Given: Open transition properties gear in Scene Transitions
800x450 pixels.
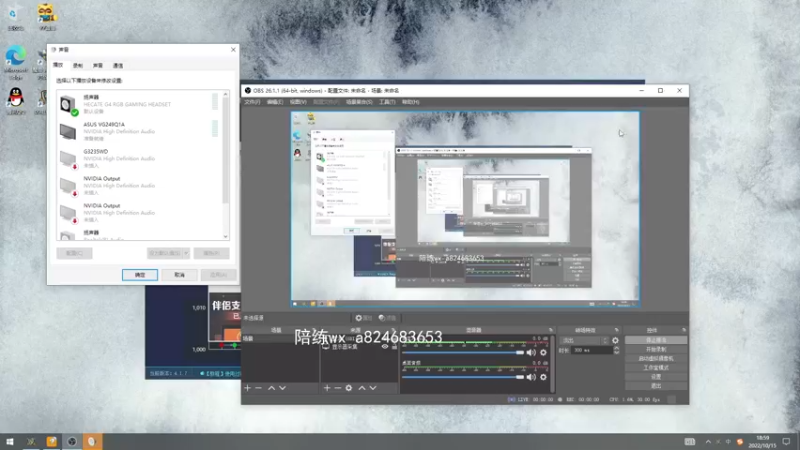Looking at the screenshot, I should 615,340.
